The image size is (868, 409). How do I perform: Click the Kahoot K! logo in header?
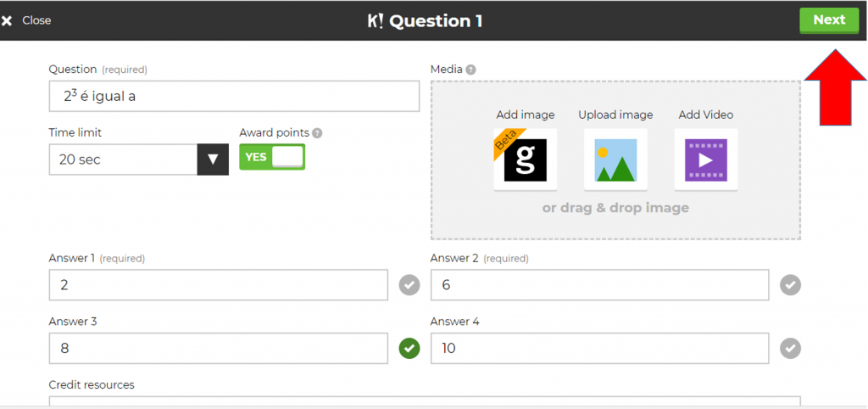(376, 21)
